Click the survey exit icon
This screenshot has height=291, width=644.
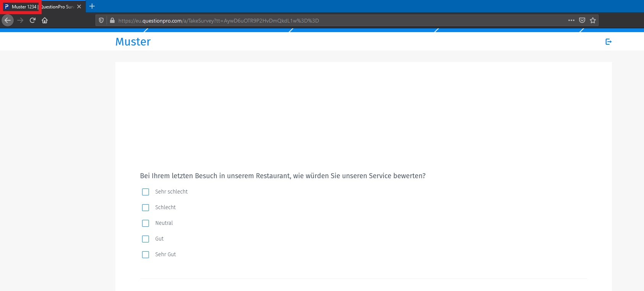coord(608,42)
